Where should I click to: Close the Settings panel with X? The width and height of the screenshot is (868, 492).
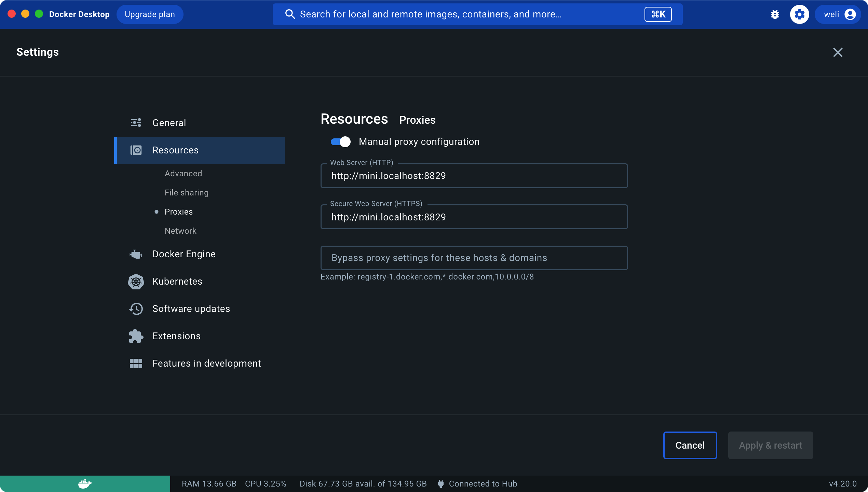(x=838, y=52)
